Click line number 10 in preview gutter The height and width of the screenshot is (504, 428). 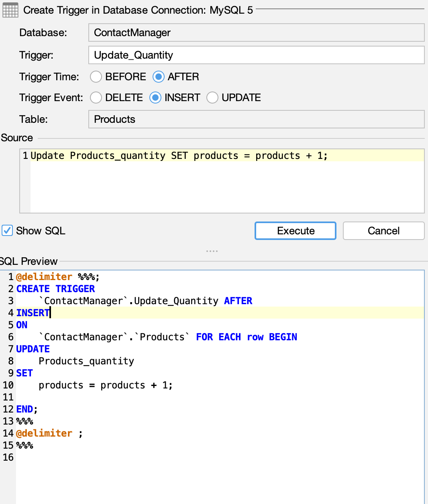pos(8,385)
